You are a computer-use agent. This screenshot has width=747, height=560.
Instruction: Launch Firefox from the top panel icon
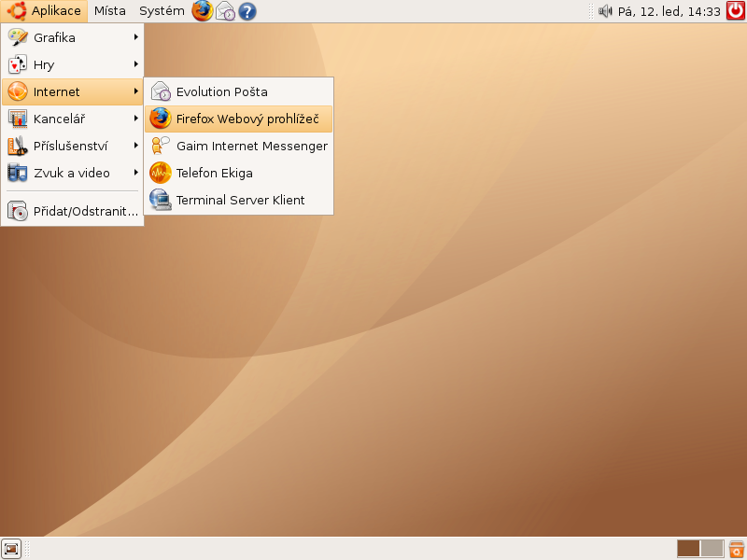click(202, 10)
